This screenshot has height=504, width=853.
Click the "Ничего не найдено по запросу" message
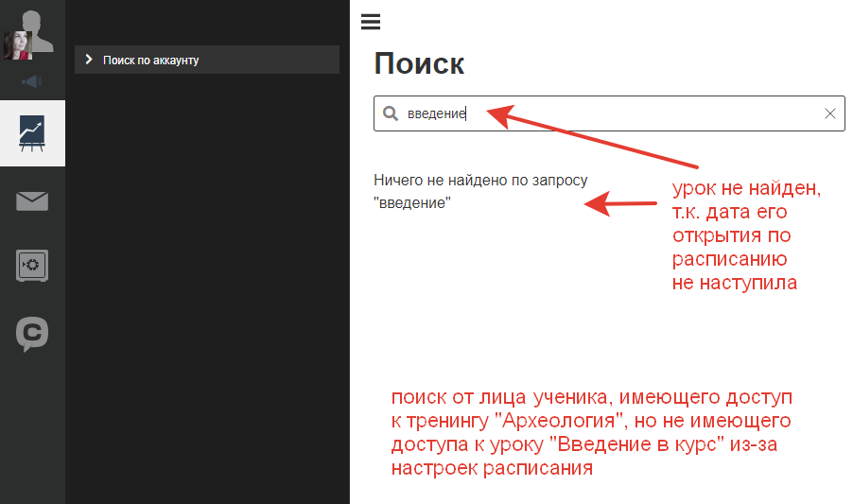(x=480, y=191)
